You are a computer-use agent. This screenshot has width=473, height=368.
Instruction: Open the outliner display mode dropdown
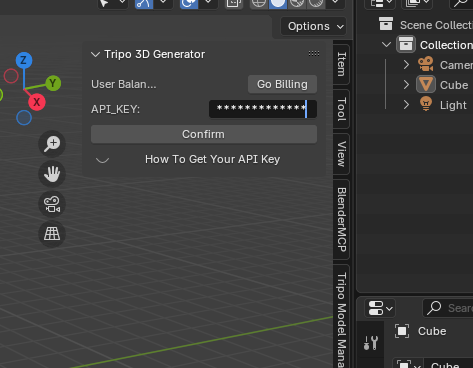[x=380, y=4]
